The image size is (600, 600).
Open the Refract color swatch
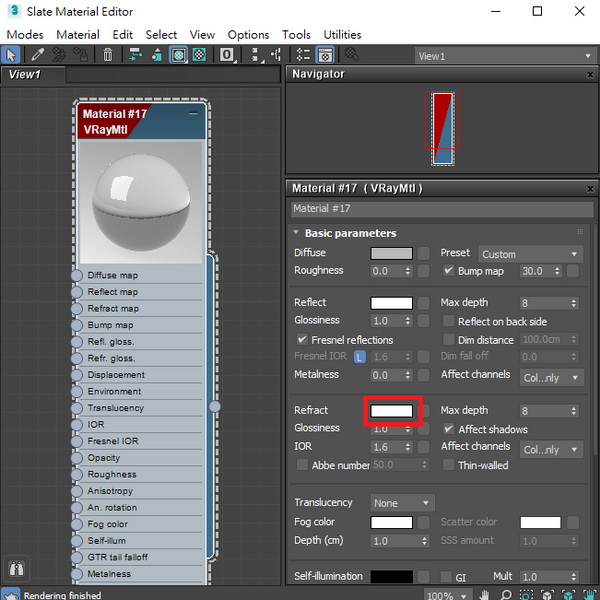(x=391, y=411)
